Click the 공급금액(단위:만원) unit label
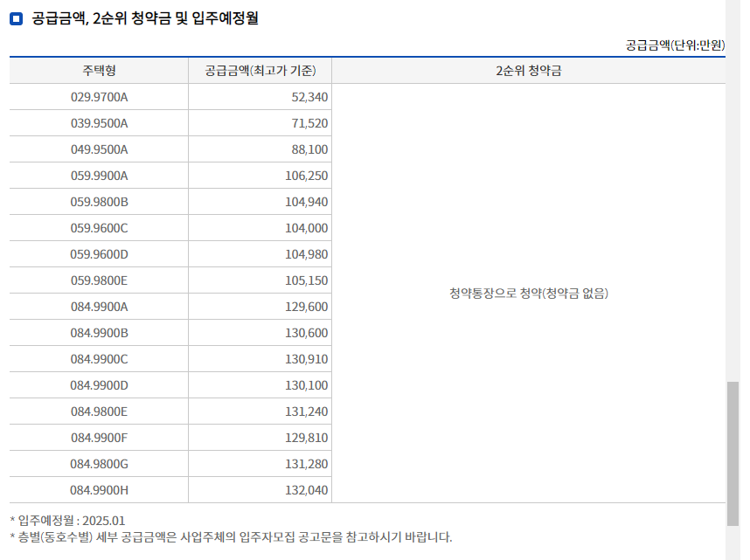The image size is (750, 560). [x=675, y=45]
